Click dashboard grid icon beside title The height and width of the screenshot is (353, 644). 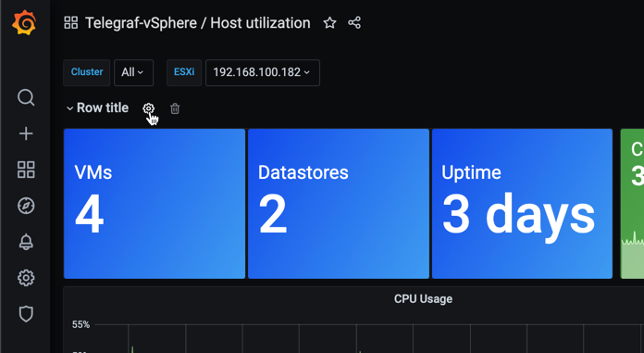[71, 22]
